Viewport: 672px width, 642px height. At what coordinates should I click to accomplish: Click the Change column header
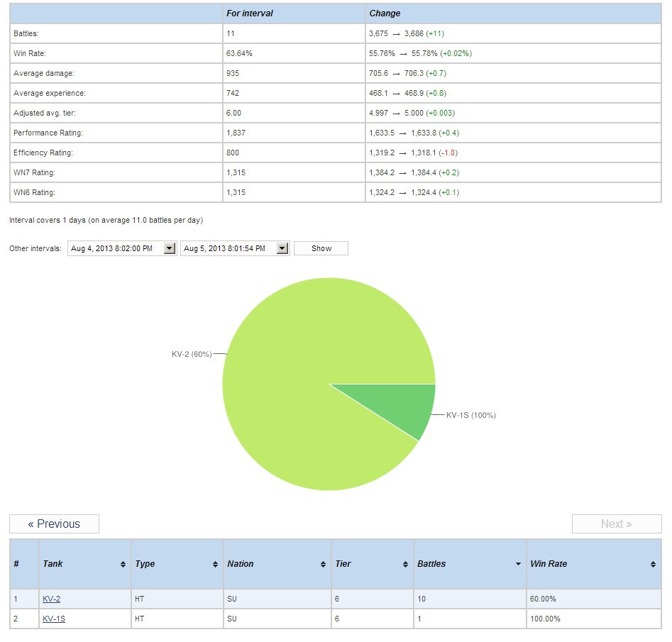click(x=385, y=13)
